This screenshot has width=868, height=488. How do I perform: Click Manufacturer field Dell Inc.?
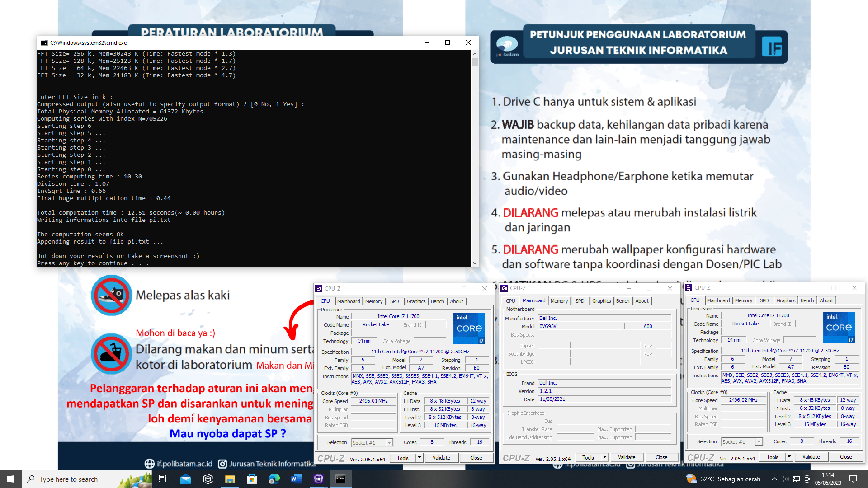click(604, 319)
